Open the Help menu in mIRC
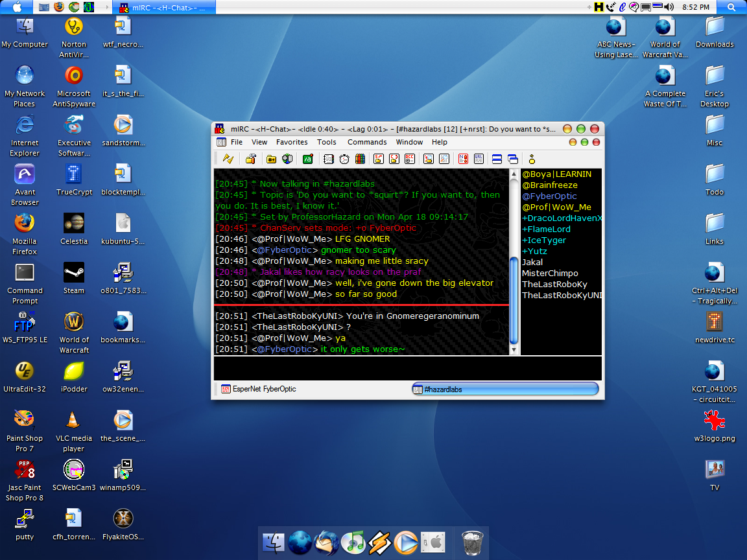 (x=439, y=142)
